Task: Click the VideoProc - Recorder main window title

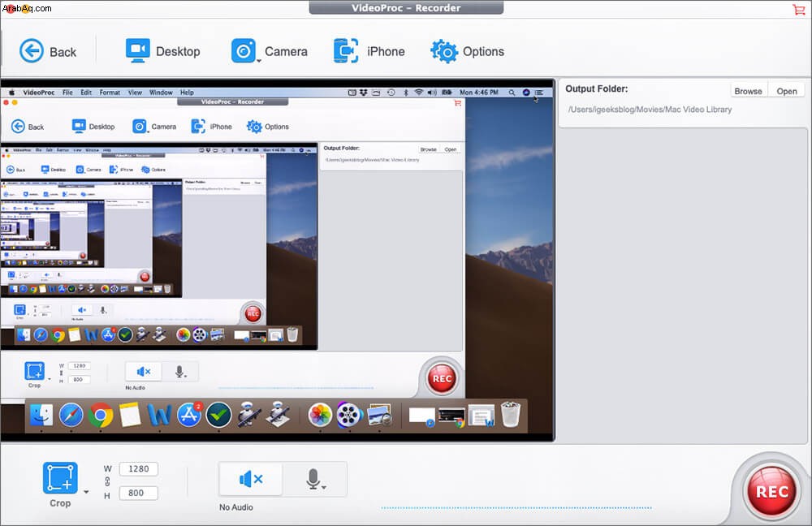Action: 406,8
